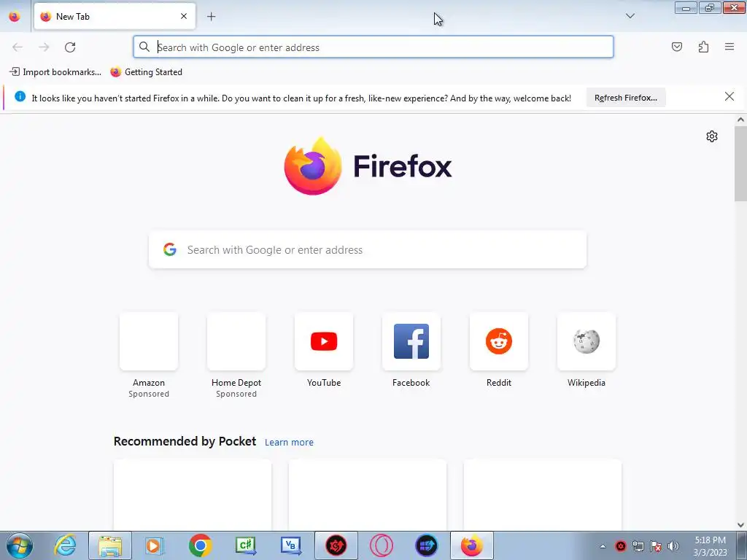Screen dimensions: 747x560
Task: Open new tab personalize gear
Action: 712,136
